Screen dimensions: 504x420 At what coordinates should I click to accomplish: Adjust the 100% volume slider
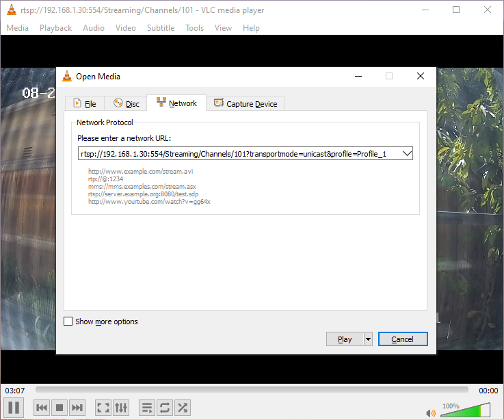(x=465, y=410)
